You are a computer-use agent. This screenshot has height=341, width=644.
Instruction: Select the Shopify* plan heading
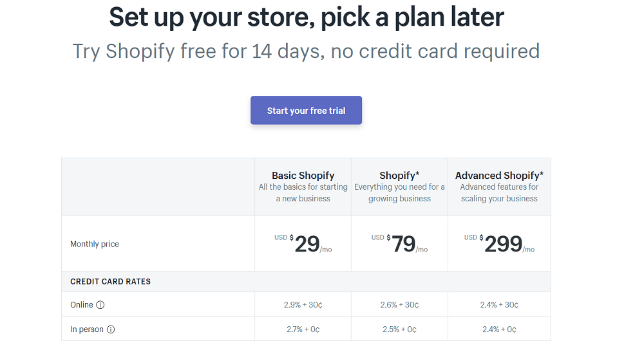coord(399,175)
